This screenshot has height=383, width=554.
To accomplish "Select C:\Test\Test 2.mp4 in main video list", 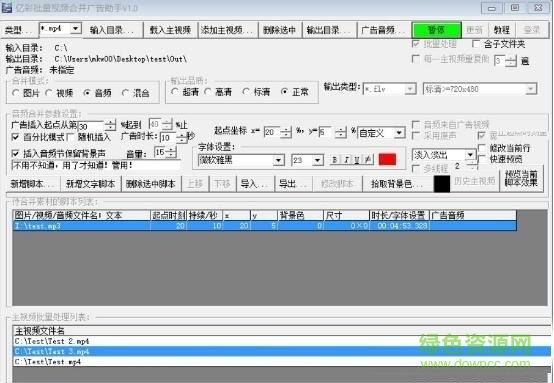I will (x=282, y=341).
